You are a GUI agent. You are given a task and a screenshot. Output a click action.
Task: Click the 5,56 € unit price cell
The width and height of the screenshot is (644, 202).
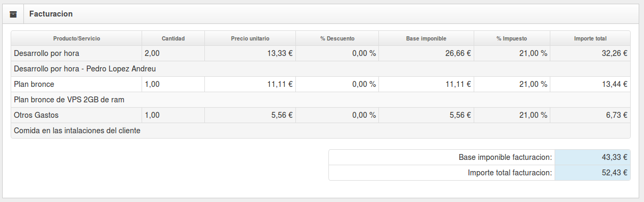[250, 115]
